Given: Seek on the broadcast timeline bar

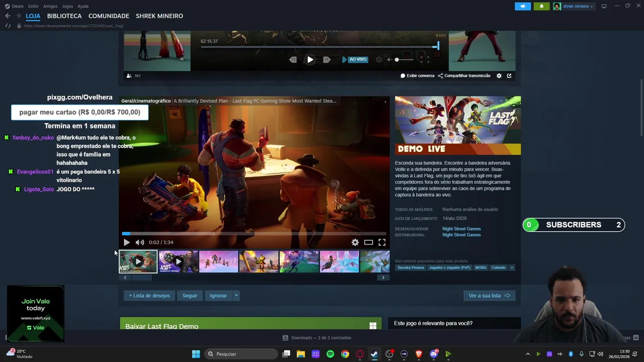Looking at the screenshot, I should coord(319,47).
